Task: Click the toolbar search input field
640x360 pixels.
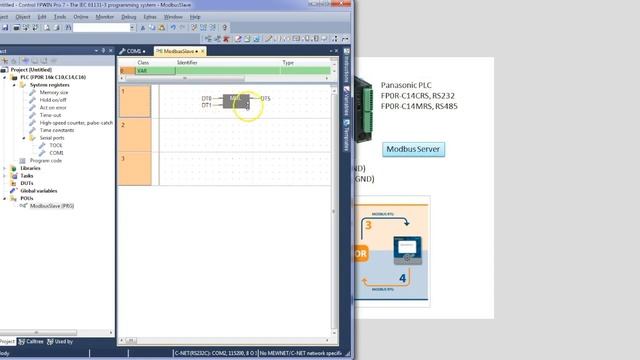Action: (x=101, y=27)
